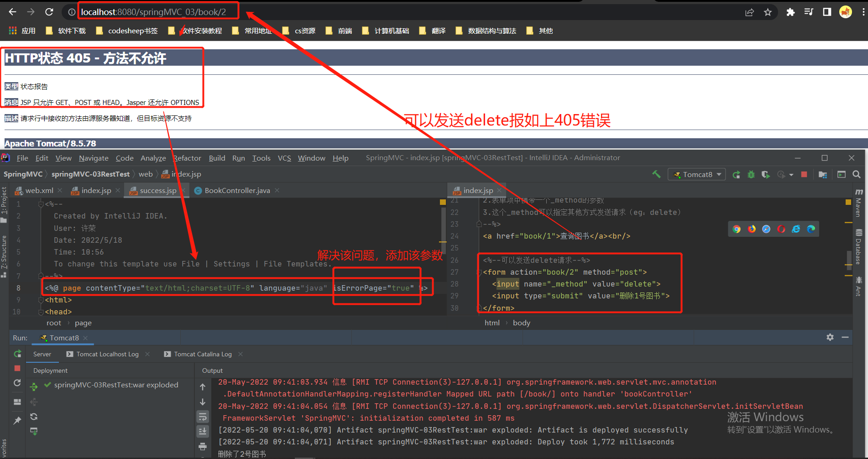Screen dimensions: 868x459
Task: Pin the Run tab with pin icon
Action: point(17,420)
